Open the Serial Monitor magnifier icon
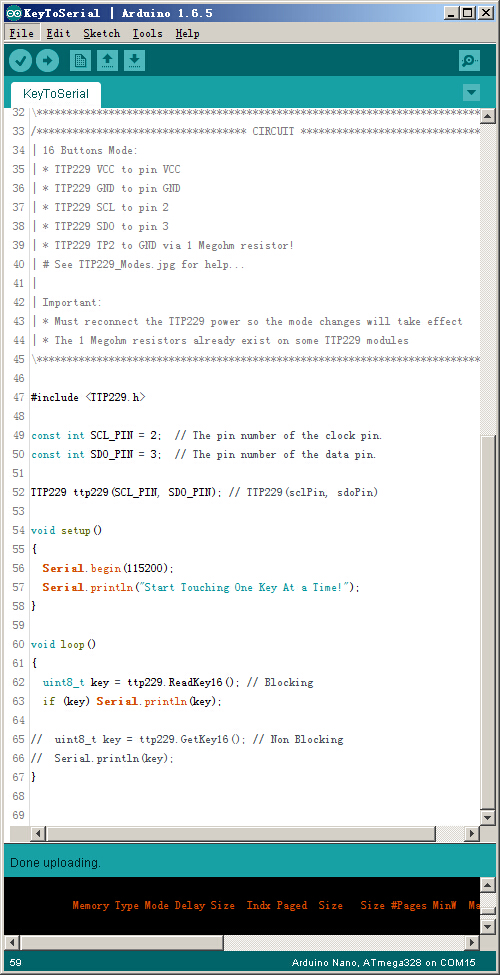 (x=470, y=60)
